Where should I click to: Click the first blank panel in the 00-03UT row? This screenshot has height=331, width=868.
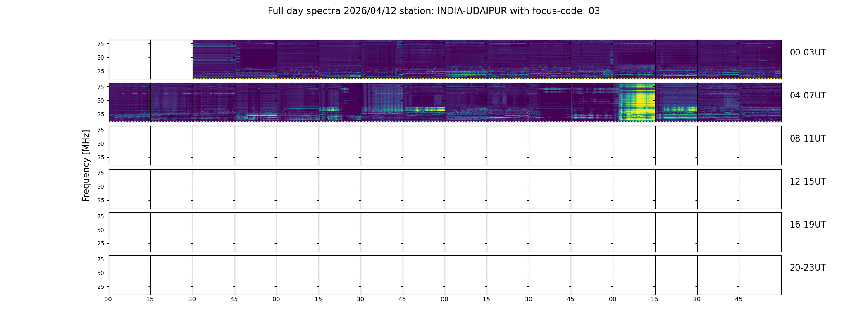coord(130,60)
